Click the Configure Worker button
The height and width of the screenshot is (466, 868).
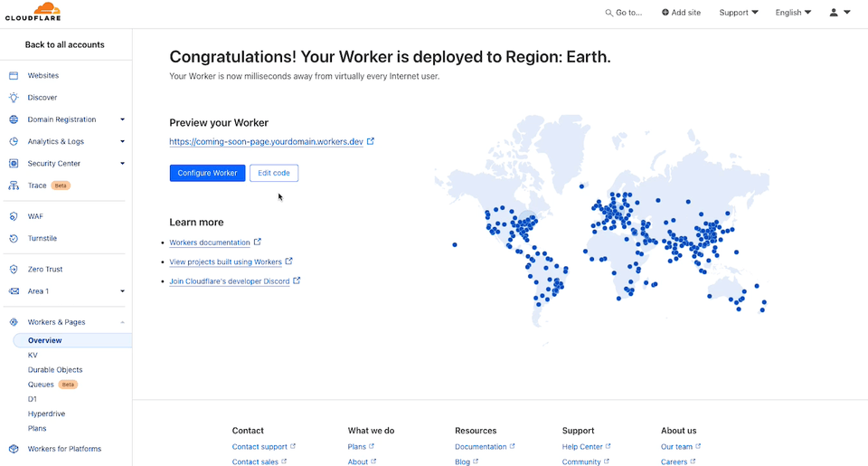(208, 173)
